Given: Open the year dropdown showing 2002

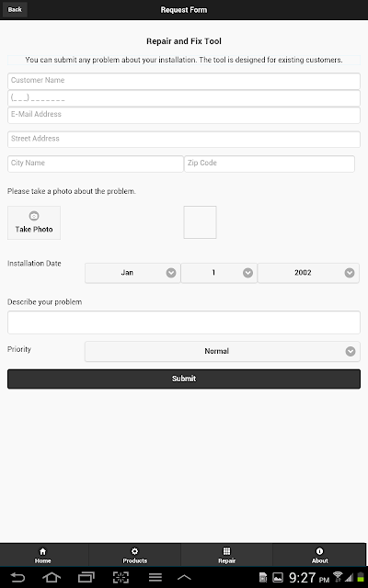Looking at the screenshot, I should click(308, 273).
